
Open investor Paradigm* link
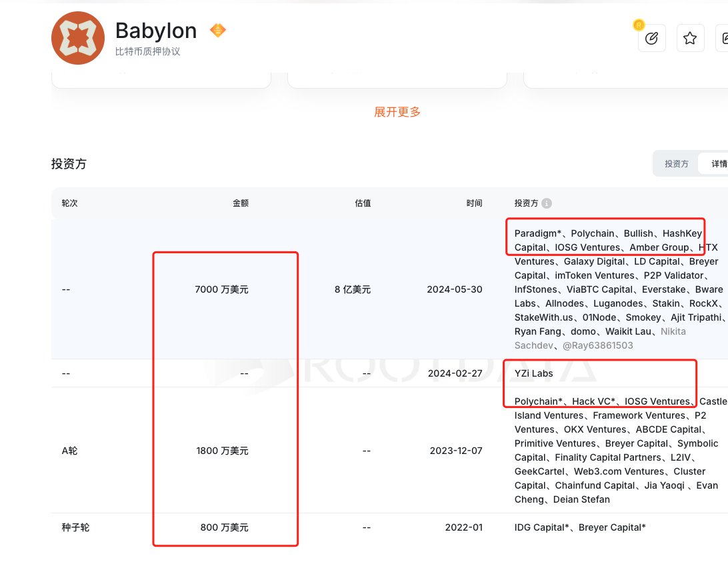(537, 233)
